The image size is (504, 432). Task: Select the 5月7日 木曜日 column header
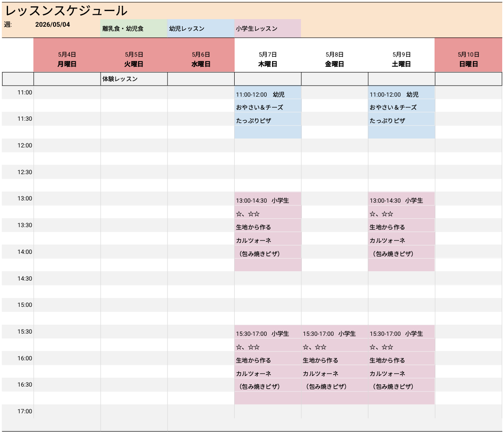click(268, 59)
